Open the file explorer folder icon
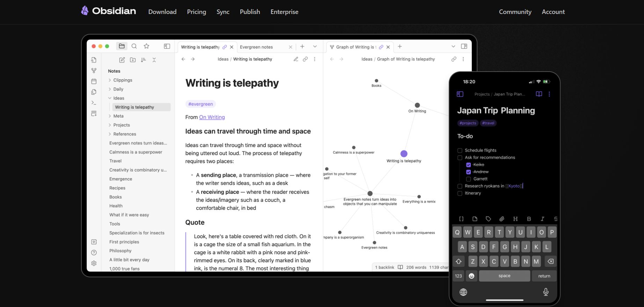Screen dimensions: 644x307 122,46
